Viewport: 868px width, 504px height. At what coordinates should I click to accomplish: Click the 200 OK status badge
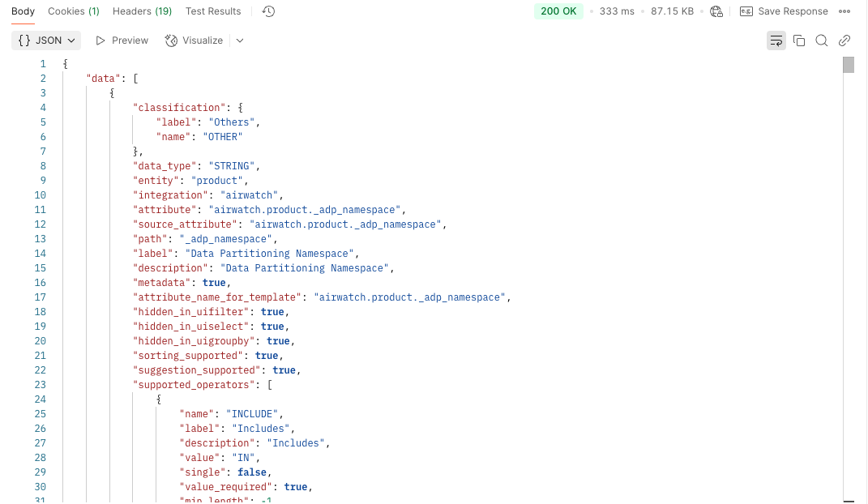[x=558, y=11]
